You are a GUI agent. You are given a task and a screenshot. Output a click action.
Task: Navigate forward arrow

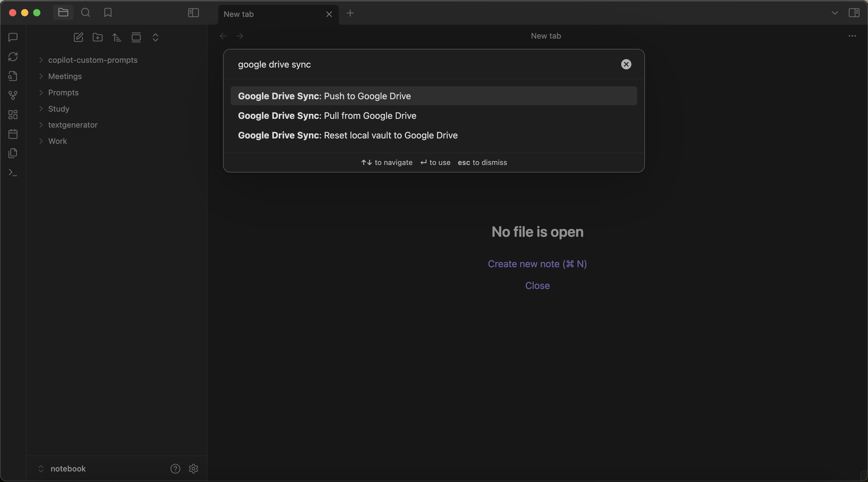(x=240, y=36)
